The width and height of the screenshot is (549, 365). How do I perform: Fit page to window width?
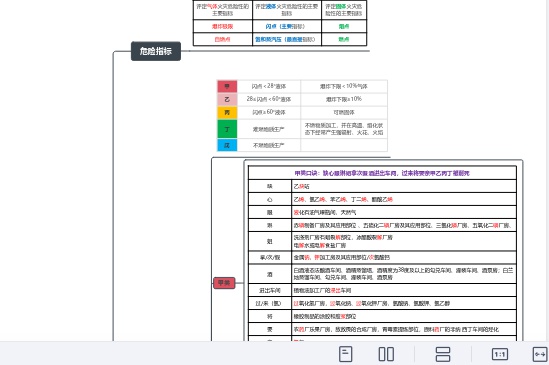(x=540, y=354)
